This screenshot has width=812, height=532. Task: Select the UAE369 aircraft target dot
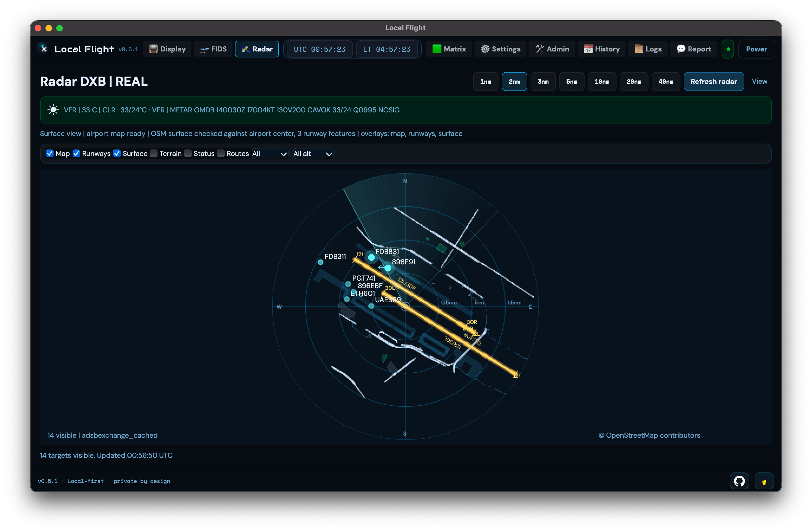pyautogui.click(x=371, y=306)
